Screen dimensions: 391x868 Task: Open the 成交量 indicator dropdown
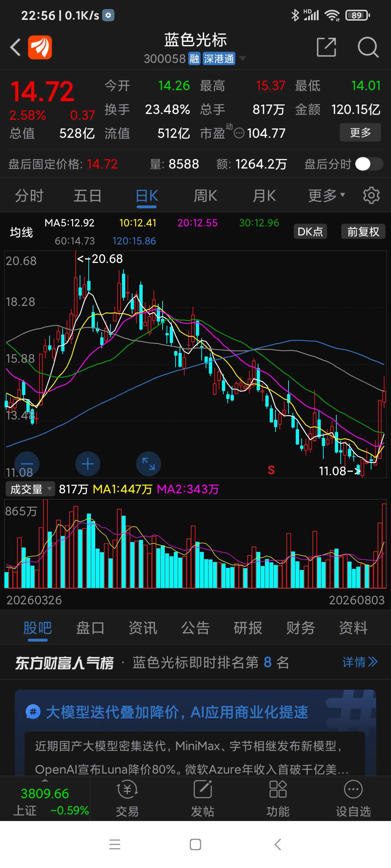click(30, 489)
